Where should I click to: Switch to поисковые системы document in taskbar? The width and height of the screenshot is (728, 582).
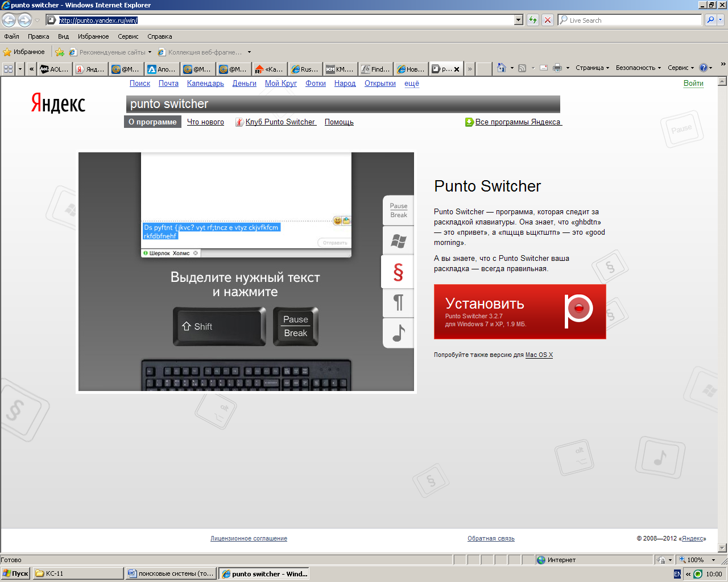coord(171,573)
